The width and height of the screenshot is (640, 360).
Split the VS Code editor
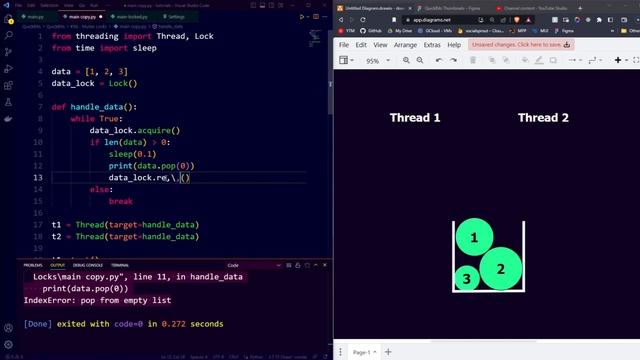click(316, 17)
